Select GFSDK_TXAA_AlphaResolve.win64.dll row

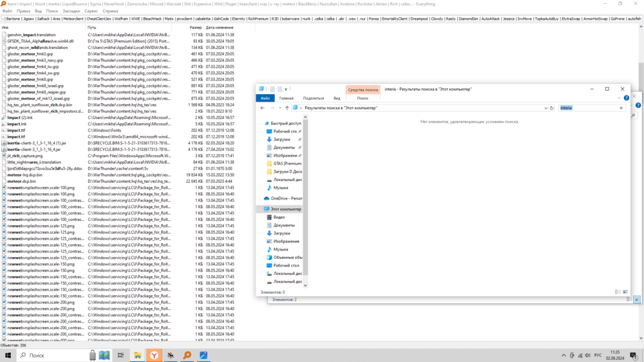(40, 41)
